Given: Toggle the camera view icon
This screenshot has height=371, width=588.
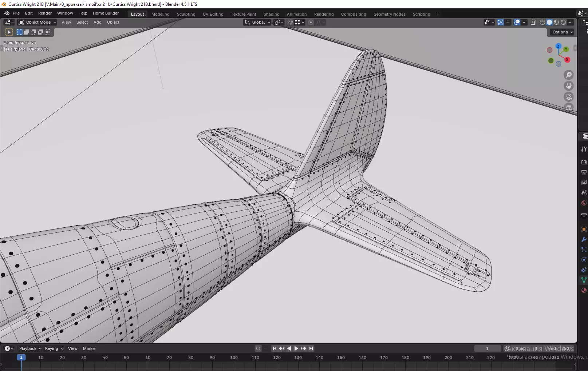Looking at the screenshot, I should point(568,97).
